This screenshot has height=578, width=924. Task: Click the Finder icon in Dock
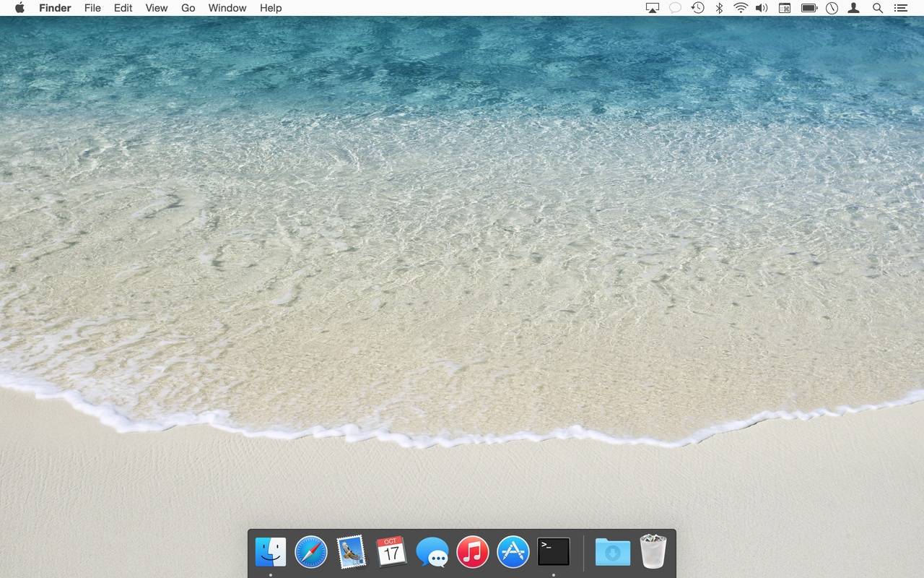[271, 553]
